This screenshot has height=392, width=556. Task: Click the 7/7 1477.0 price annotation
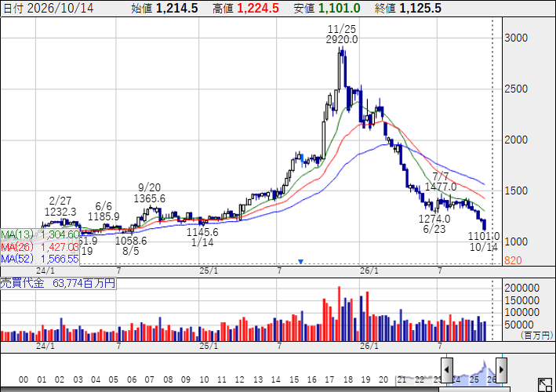click(x=441, y=181)
